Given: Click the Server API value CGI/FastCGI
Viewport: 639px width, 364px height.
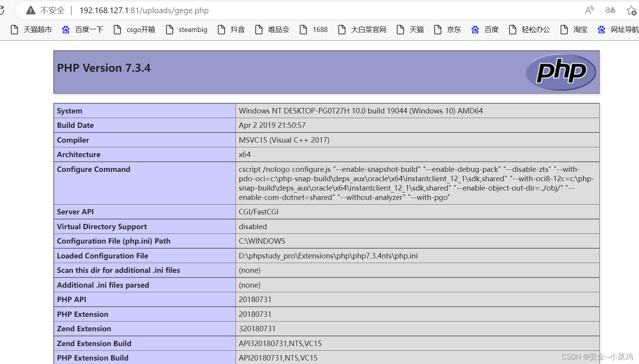Looking at the screenshot, I should tap(258, 212).
